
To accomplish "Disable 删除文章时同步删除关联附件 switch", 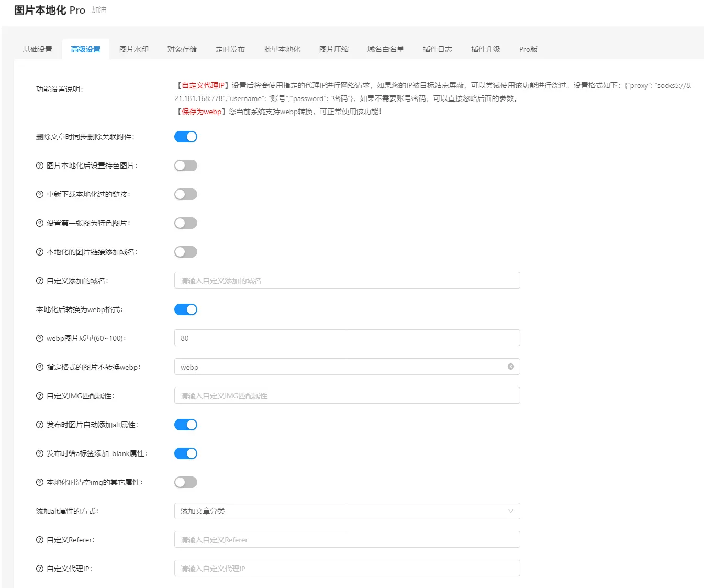I will click(x=186, y=137).
